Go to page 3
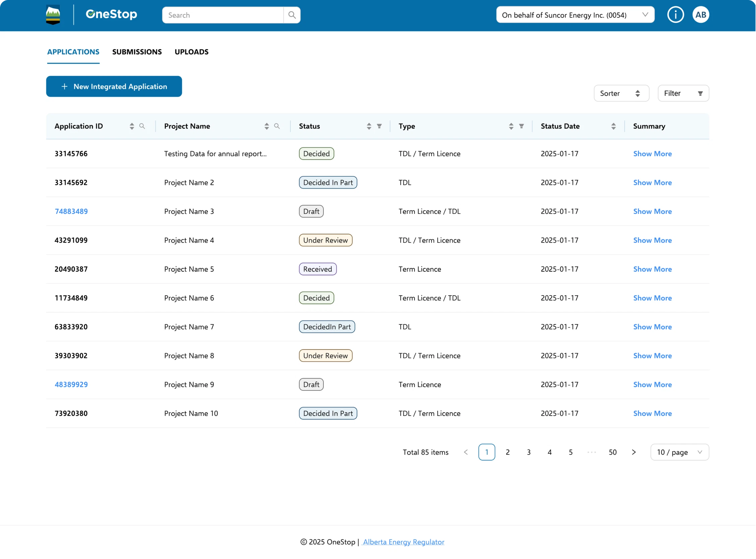Image resolution: width=756 pixels, height=559 pixels. [529, 452]
